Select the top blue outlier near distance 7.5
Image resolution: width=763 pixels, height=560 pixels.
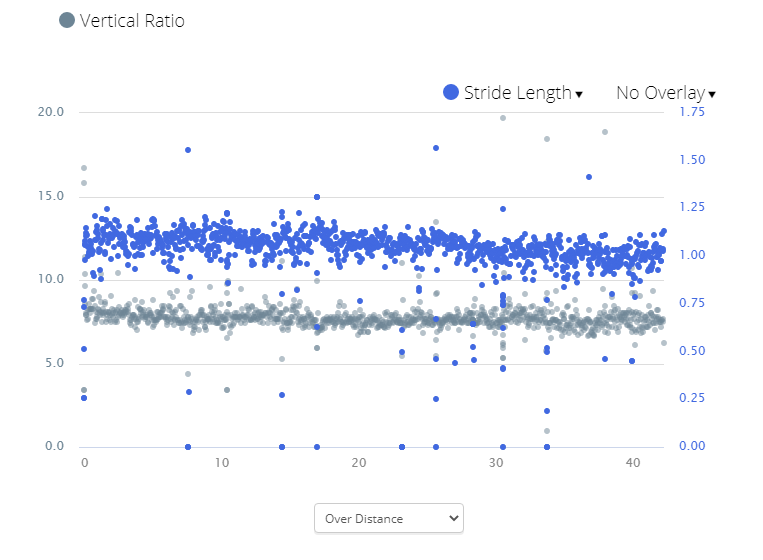pyautogui.click(x=188, y=150)
